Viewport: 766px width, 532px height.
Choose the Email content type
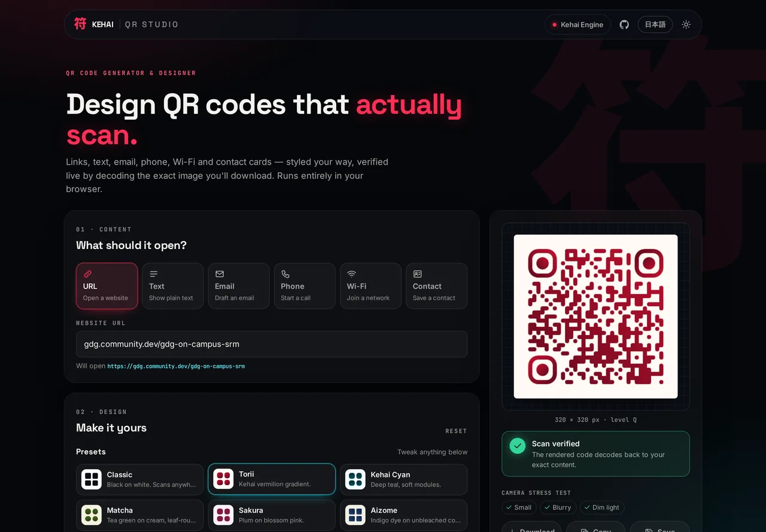(239, 286)
